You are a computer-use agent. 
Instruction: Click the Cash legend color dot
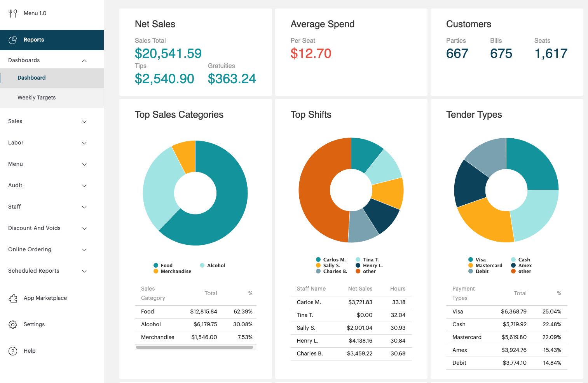pyautogui.click(x=513, y=259)
